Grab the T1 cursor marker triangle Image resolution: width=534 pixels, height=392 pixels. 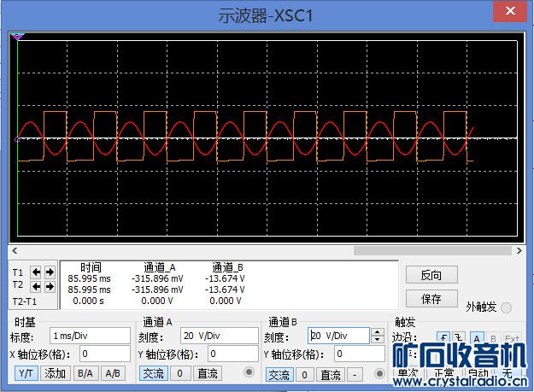pyautogui.click(x=17, y=37)
